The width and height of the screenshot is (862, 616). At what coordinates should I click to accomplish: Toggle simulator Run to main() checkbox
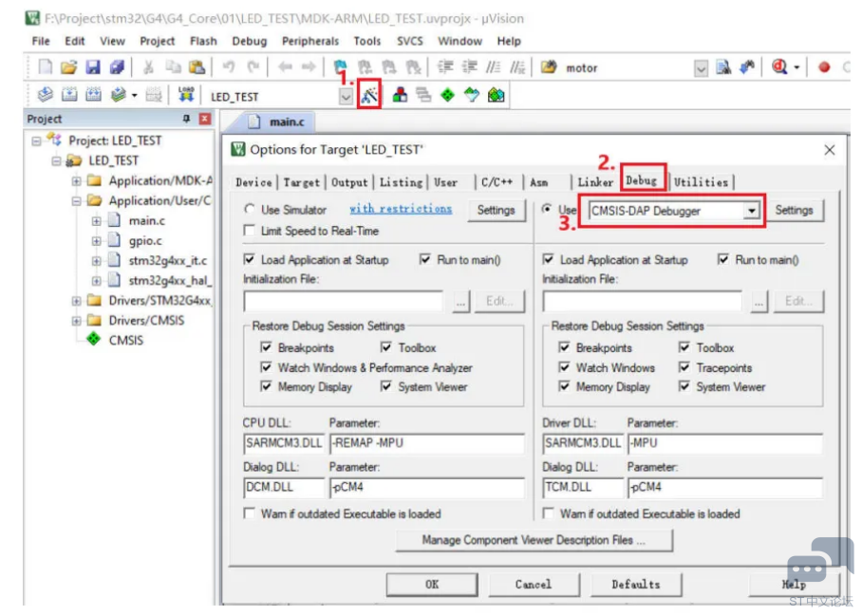(x=425, y=259)
